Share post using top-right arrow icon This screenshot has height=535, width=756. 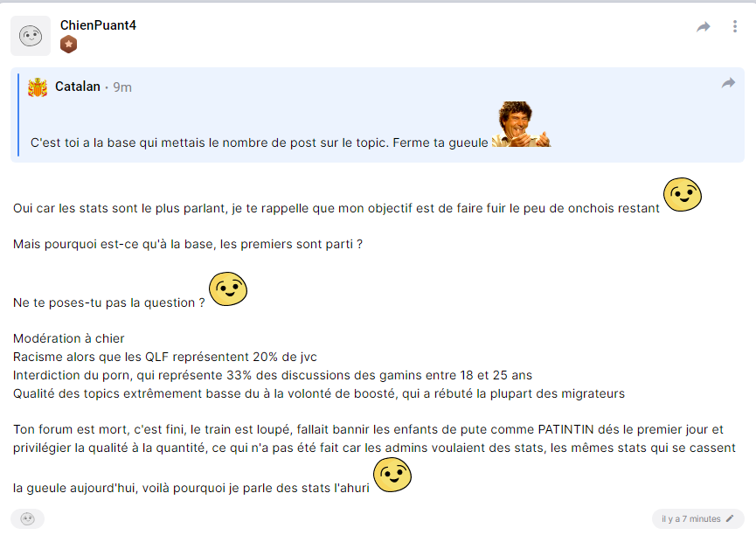tap(704, 27)
